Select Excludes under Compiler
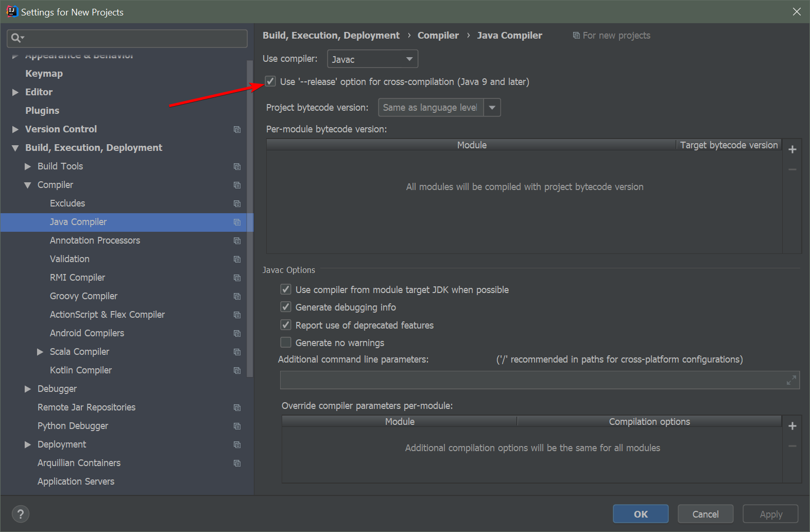The width and height of the screenshot is (810, 532). point(67,203)
